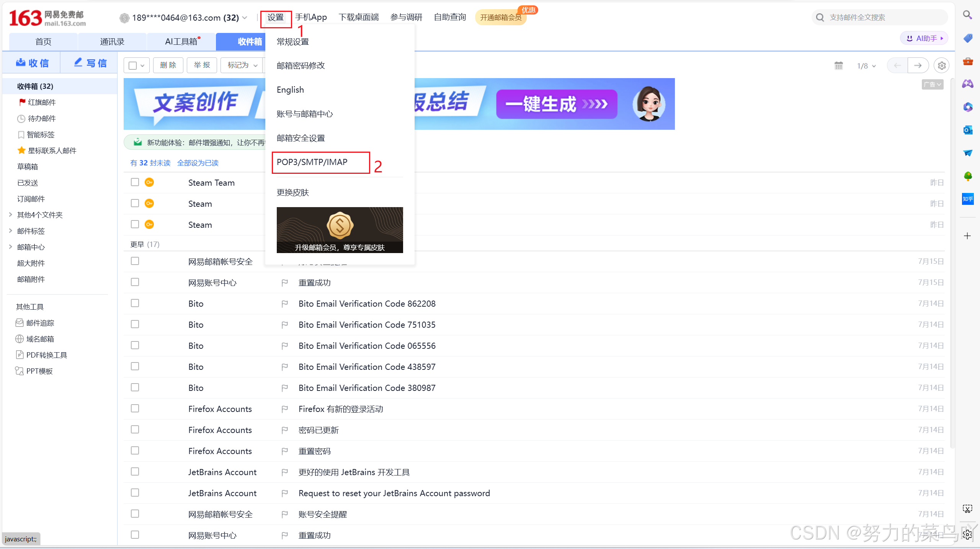The height and width of the screenshot is (549, 980).
Task: Click the 全部设为已读 link
Action: (198, 163)
